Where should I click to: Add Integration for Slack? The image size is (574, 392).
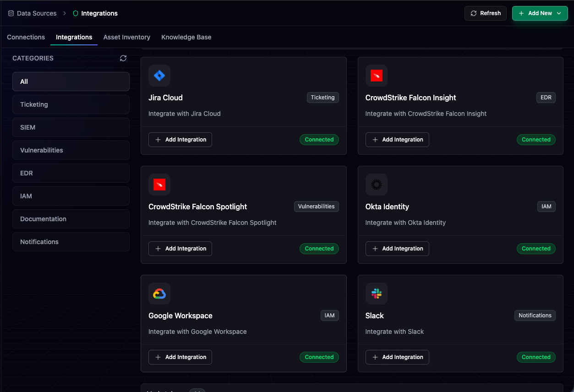coord(397,357)
